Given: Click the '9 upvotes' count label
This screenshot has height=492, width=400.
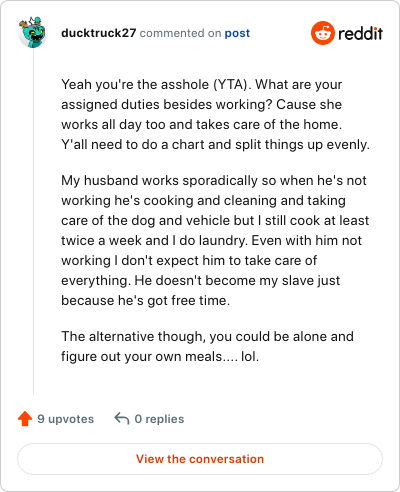Looking at the screenshot, I should 66,419.
